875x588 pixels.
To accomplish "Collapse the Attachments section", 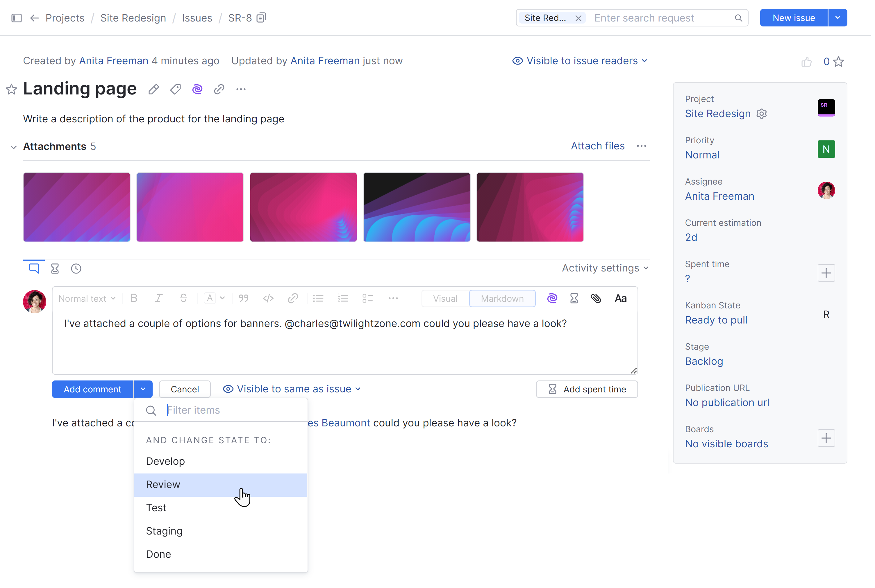I will coord(13,146).
